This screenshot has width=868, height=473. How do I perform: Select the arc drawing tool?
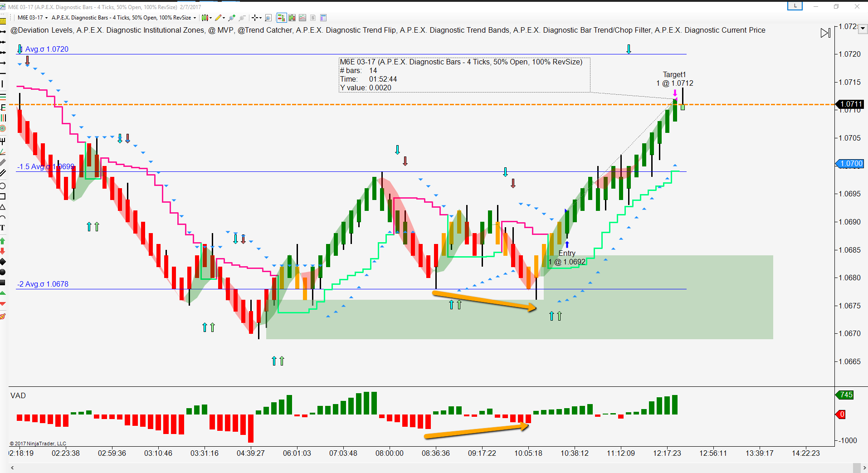(x=3, y=217)
